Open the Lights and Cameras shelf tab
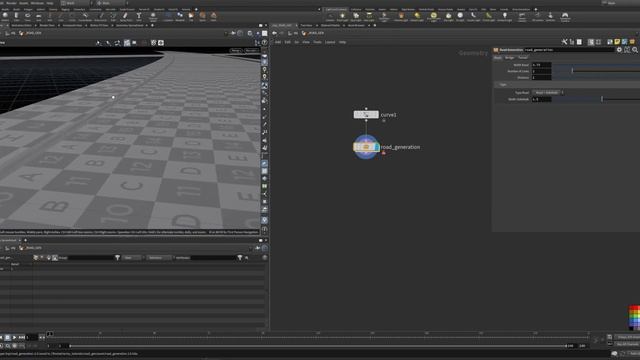 (x=336, y=9)
